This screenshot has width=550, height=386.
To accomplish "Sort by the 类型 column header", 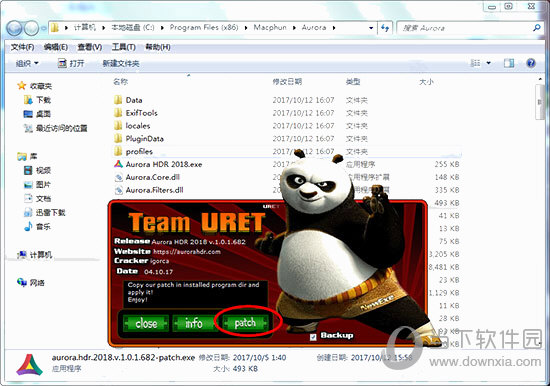I will tap(353, 82).
